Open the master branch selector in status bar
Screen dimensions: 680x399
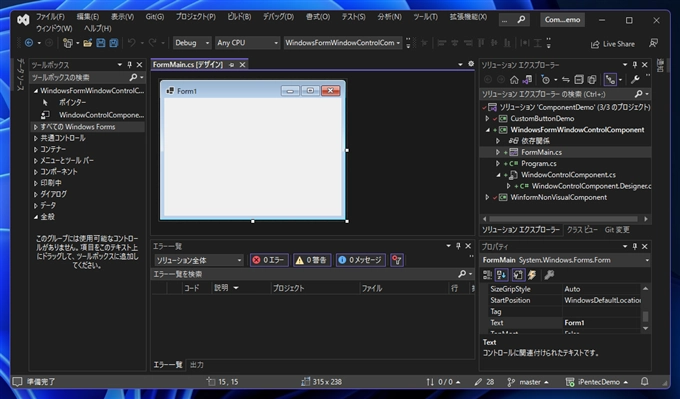pyautogui.click(x=528, y=382)
